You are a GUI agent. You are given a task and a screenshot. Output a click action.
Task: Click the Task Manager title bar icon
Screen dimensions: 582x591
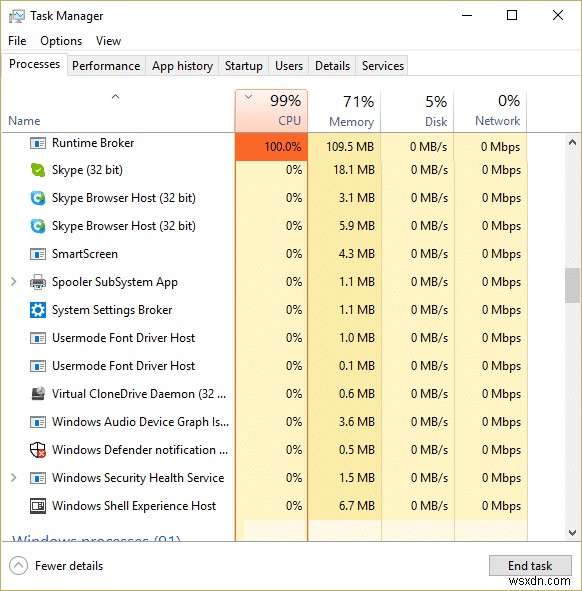tap(17, 16)
